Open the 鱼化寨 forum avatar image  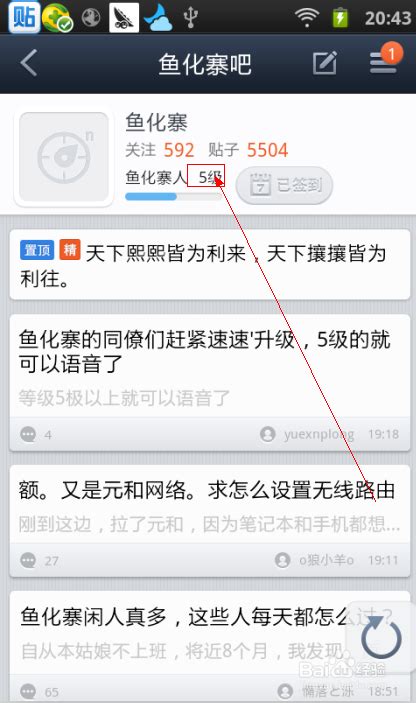point(64,156)
